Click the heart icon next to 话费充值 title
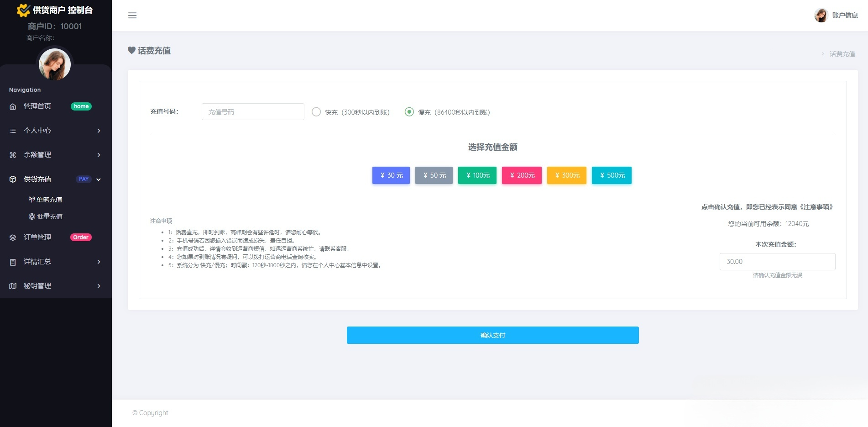868x427 pixels. pyautogui.click(x=131, y=50)
